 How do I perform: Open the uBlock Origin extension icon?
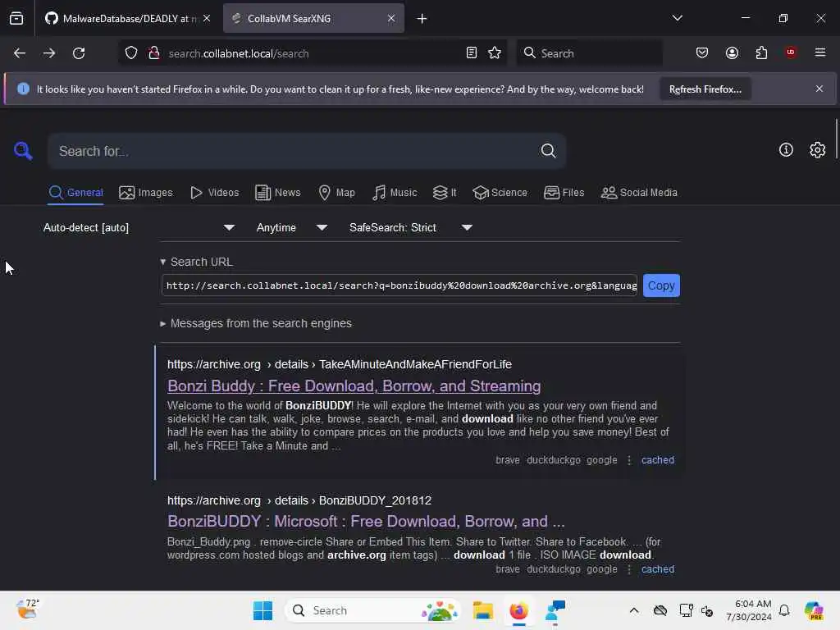[791, 52]
